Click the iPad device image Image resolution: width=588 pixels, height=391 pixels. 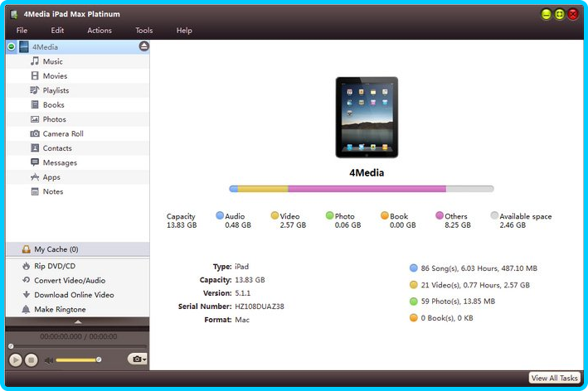click(367, 118)
